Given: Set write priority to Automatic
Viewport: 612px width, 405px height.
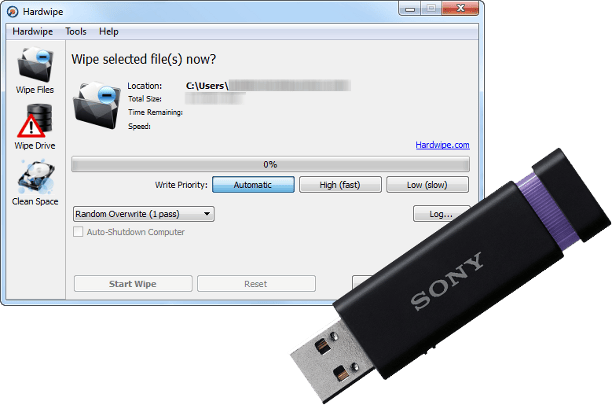Looking at the screenshot, I should tap(253, 185).
